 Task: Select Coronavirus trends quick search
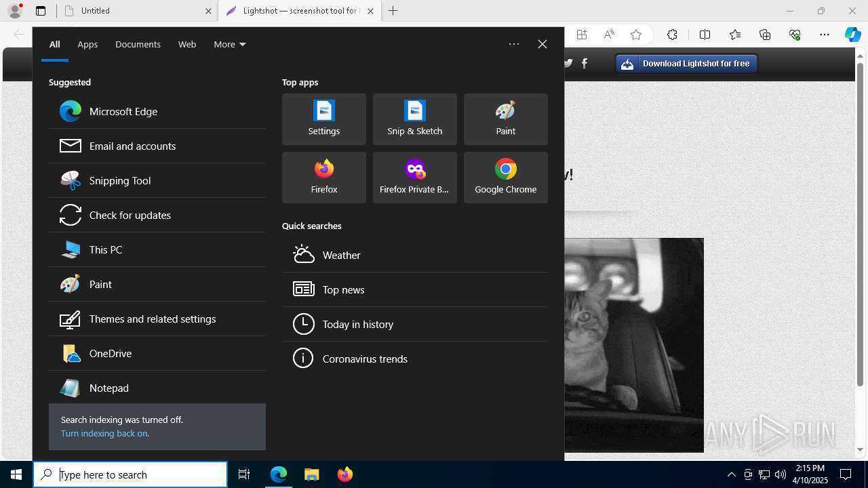coord(415,359)
